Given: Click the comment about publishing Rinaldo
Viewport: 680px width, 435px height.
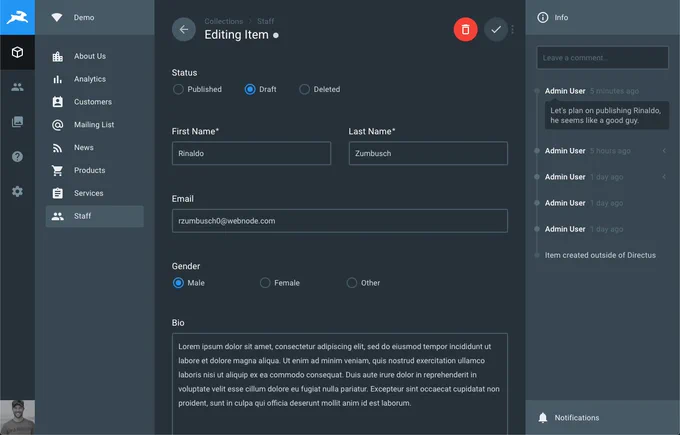Looking at the screenshot, I should (x=607, y=115).
